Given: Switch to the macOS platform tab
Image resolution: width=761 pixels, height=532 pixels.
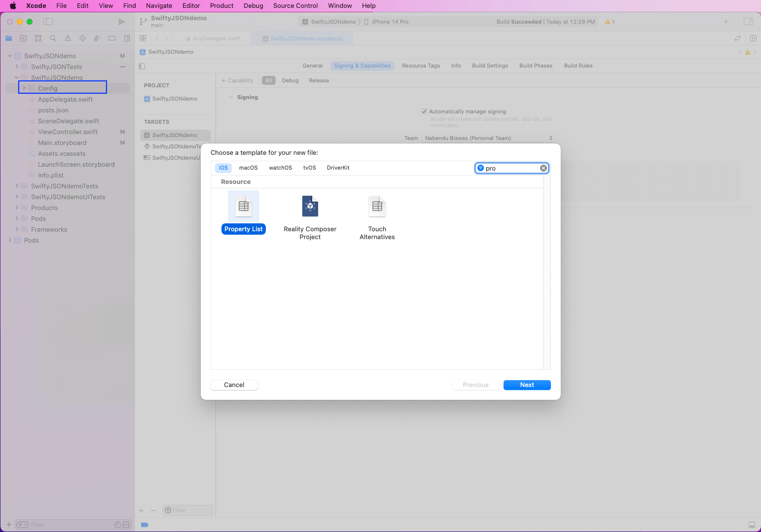Looking at the screenshot, I should point(248,168).
